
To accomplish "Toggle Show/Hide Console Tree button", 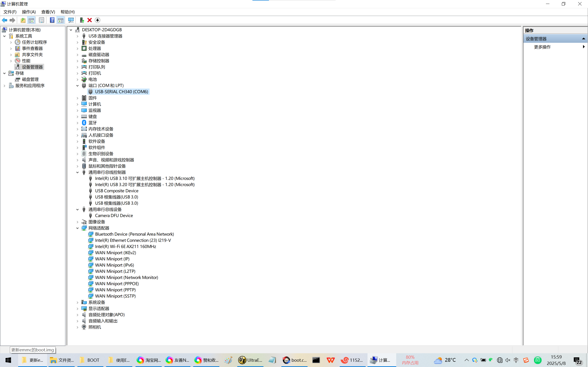I will tap(31, 20).
